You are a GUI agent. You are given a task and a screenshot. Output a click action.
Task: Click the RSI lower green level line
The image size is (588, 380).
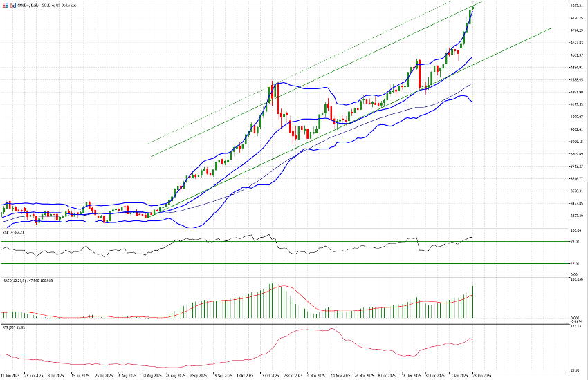point(208,263)
